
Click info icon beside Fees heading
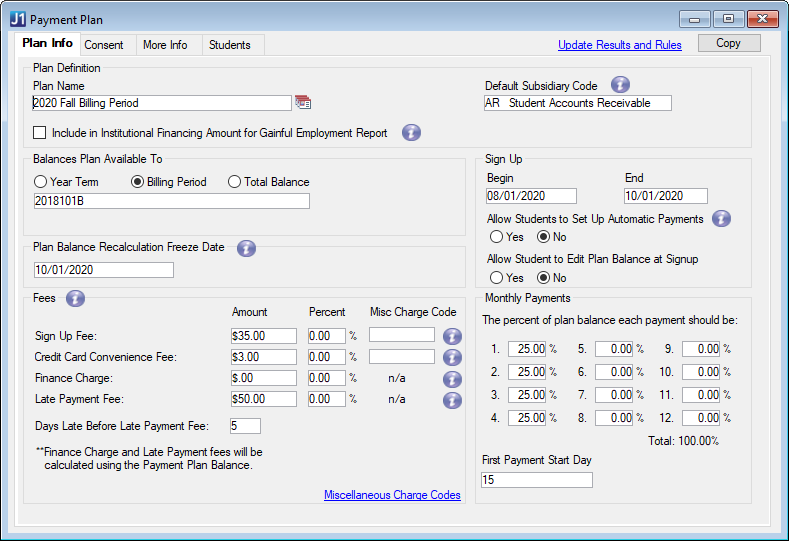[x=75, y=298]
